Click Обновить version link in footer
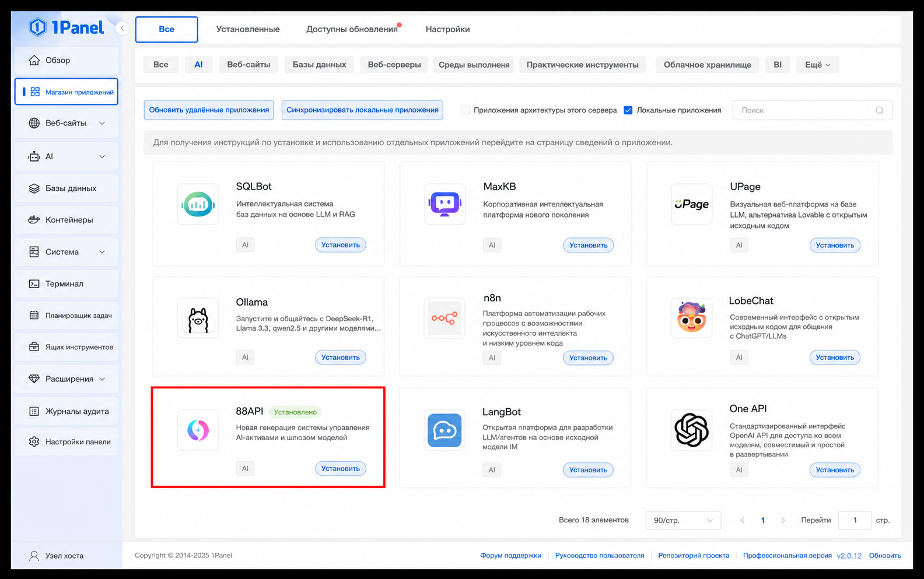This screenshot has width=924, height=579. [885, 556]
